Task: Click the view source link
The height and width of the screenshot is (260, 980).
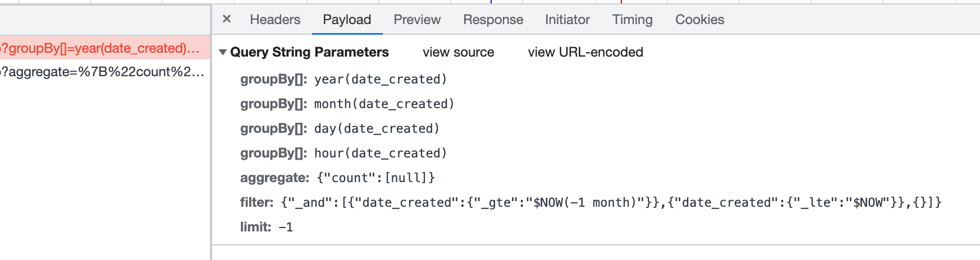Action: [x=458, y=52]
